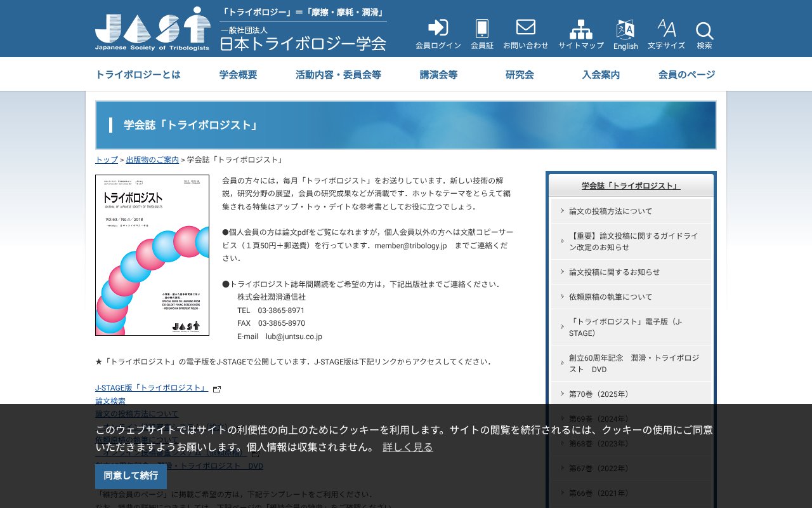This screenshot has width=812, height=508.
Task: Navigate to 出版物のご案内 breadcrumb link
Action: coord(152,159)
